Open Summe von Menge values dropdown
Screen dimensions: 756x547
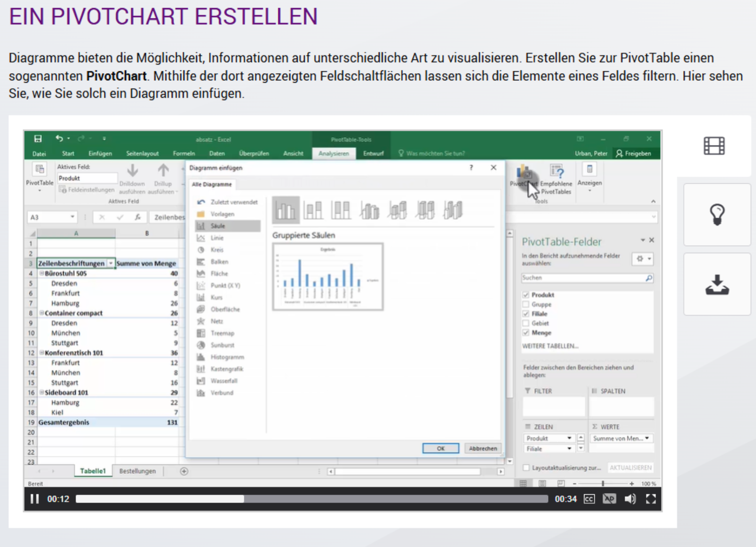click(647, 438)
